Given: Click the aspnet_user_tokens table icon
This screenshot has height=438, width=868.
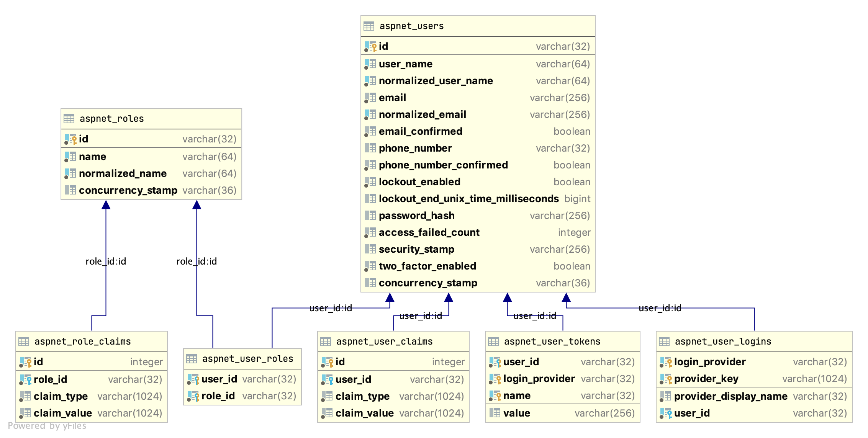Looking at the screenshot, I should (x=493, y=342).
